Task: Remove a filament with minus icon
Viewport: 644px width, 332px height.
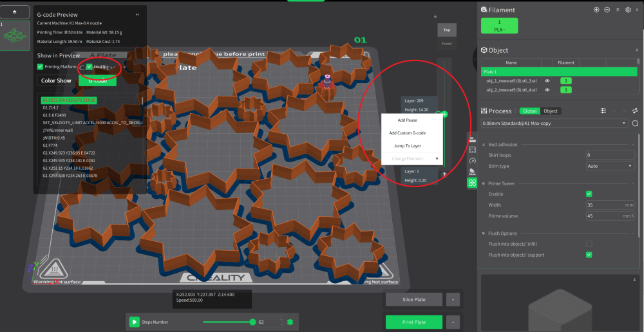Action: click(607, 10)
